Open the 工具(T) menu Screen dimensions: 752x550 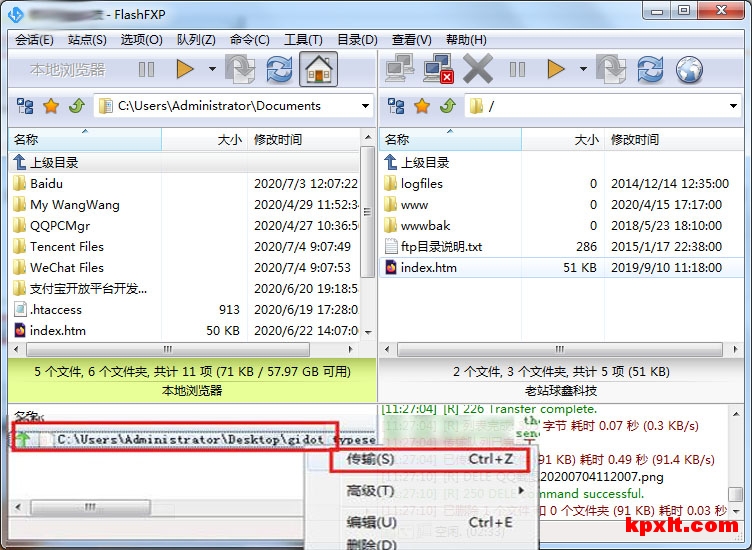tap(303, 40)
